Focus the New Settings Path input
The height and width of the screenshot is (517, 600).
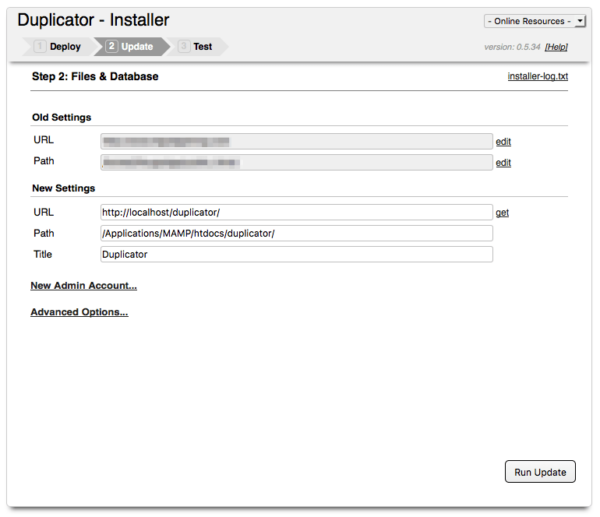click(296, 234)
